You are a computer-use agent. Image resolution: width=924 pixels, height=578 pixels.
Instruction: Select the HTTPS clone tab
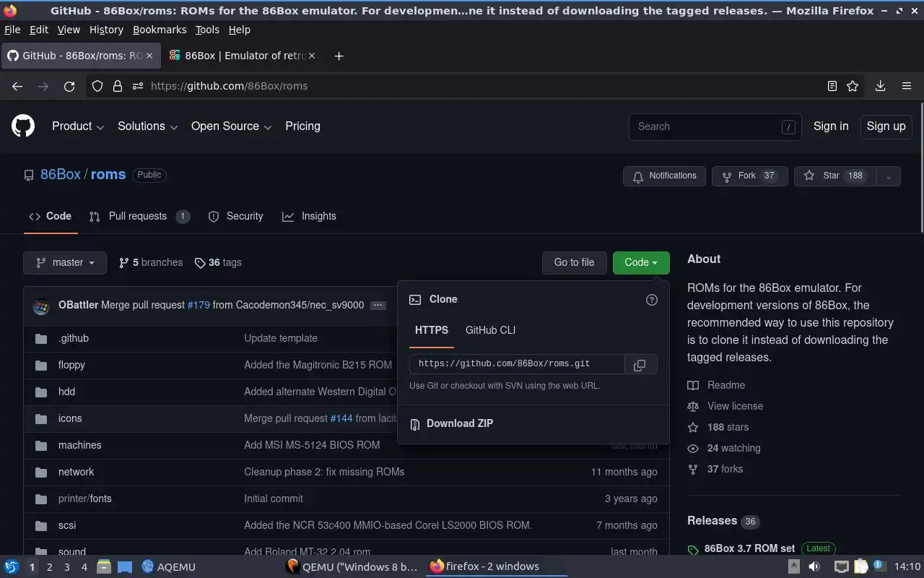(x=432, y=330)
